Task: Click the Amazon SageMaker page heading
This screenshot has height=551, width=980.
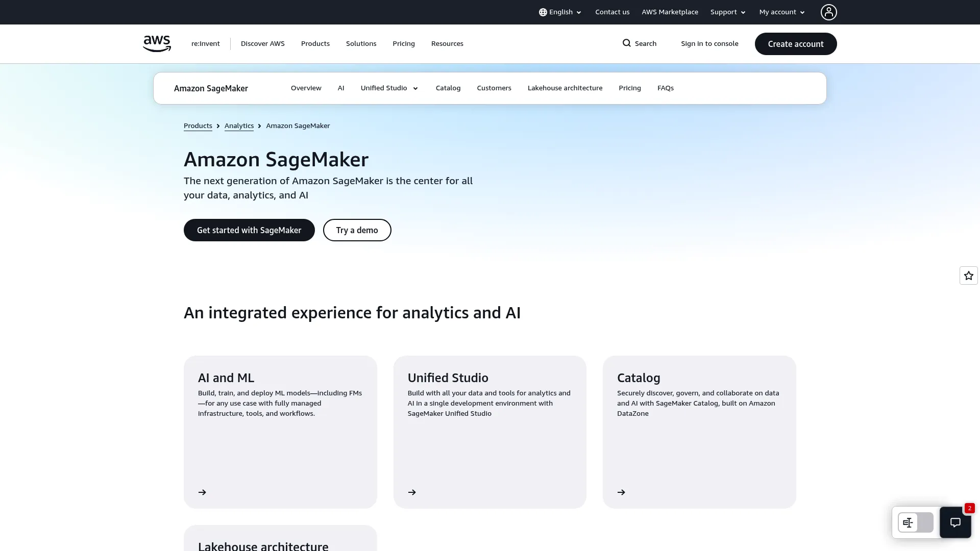Action: (x=276, y=160)
